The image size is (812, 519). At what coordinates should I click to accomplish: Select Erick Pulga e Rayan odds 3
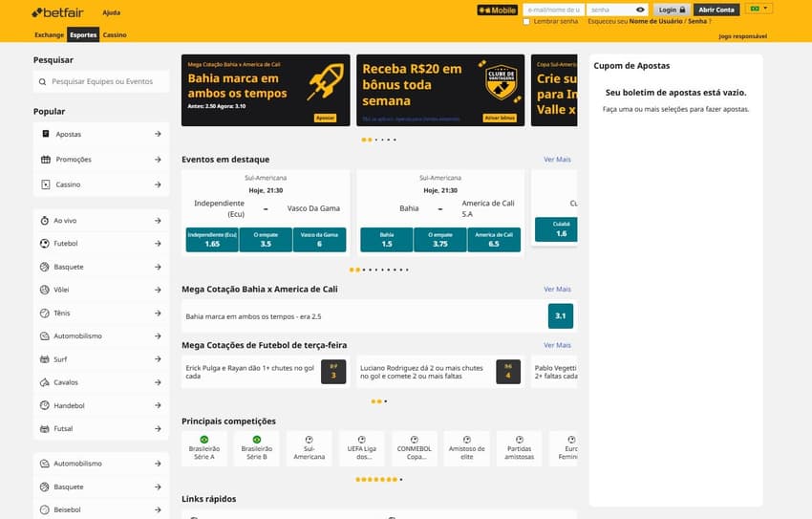click(333, 372)
